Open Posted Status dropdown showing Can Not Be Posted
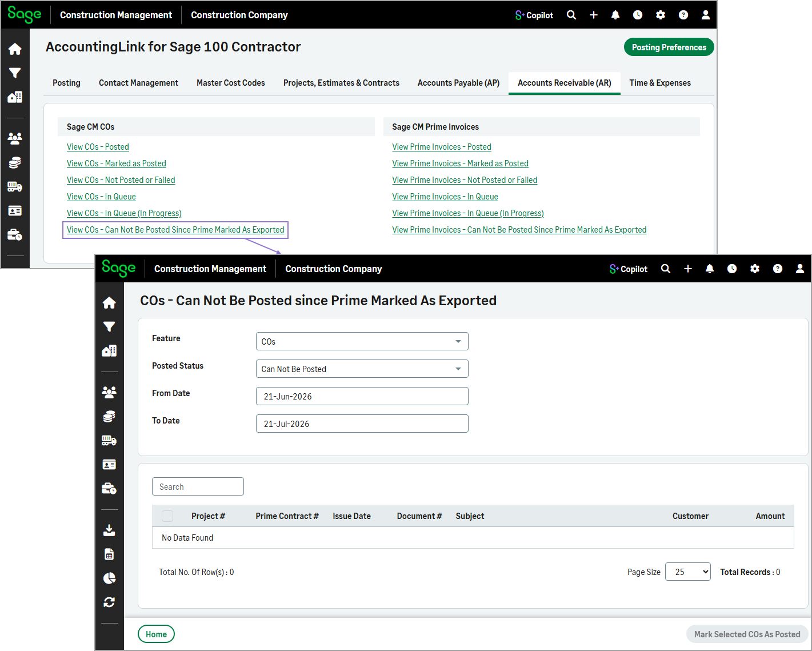The width and height of the screenshot is (812, 651). (362, 369)
